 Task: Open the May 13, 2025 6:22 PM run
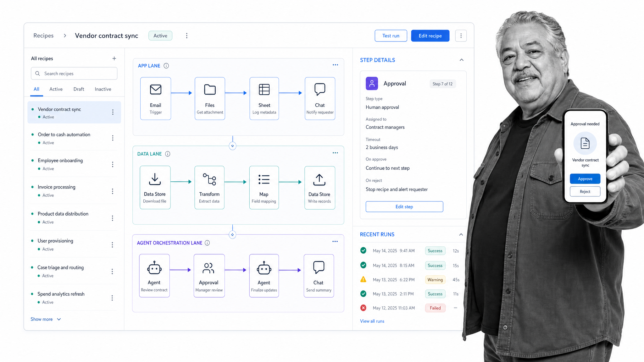pos(410,280)
